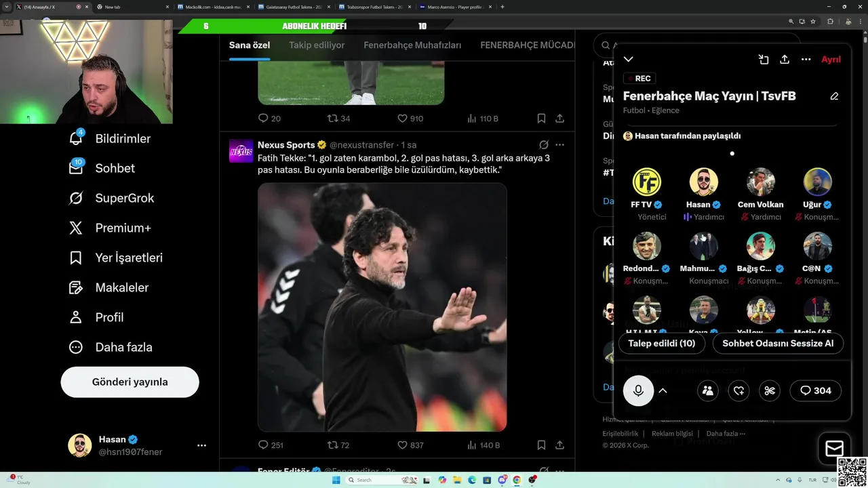The image size is (868, 488).
Task: Repost the top post with 34 reposts
Action: pos(338,119)
